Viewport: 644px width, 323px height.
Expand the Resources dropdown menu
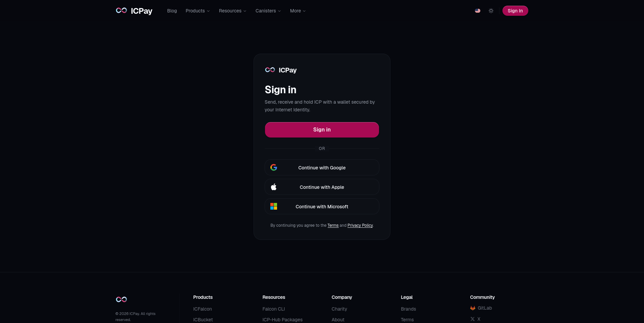pyautogui.click(x=232, y=11)
